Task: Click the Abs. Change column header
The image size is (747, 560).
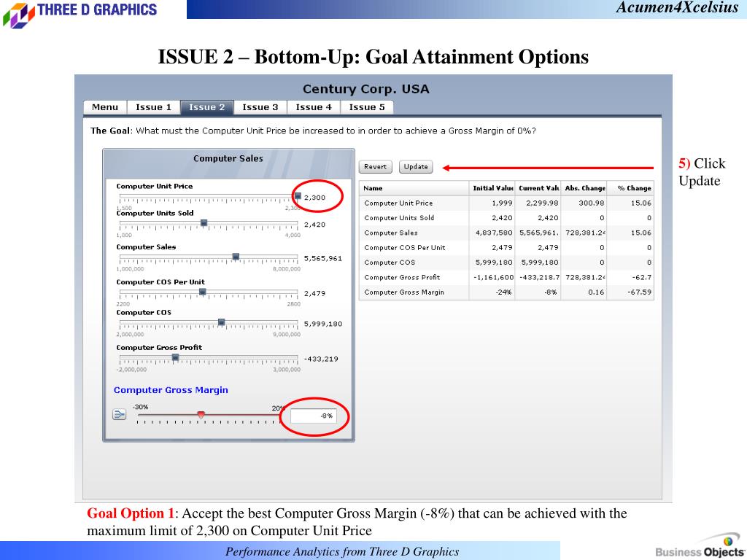Action: tap(584, 188)
